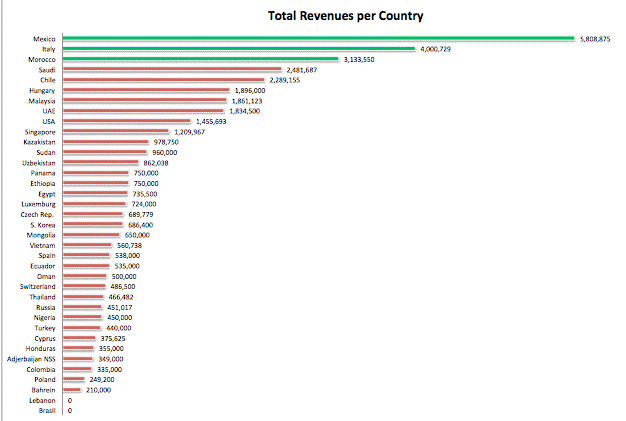Select the Bahrein revenue bar
This screenshot has height=421, width=626.
[72, 389]
